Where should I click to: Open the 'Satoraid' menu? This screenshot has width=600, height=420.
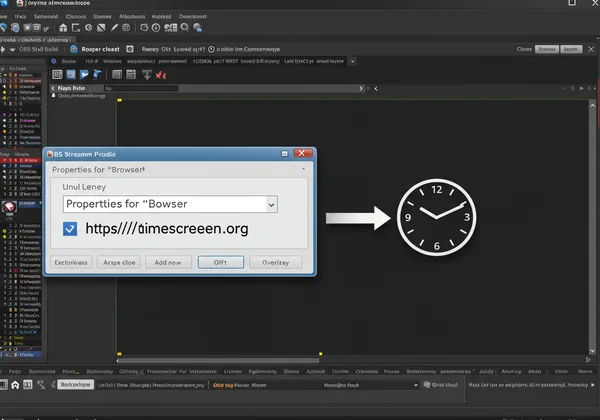pos(46,16)
